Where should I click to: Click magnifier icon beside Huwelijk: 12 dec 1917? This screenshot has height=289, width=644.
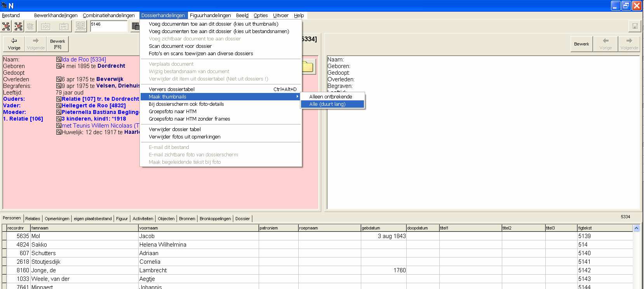(x=59, y=132)
